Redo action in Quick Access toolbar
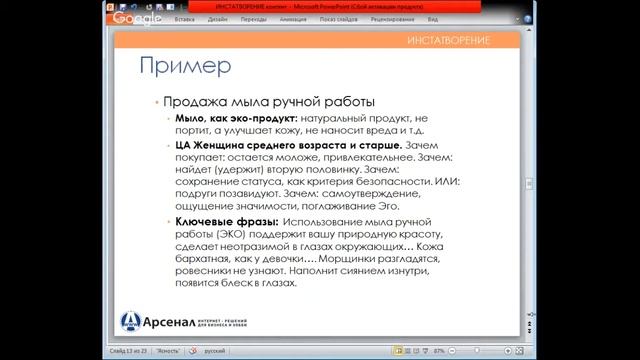This screenshot has width=640, height=360. click(x=149, y=7)
